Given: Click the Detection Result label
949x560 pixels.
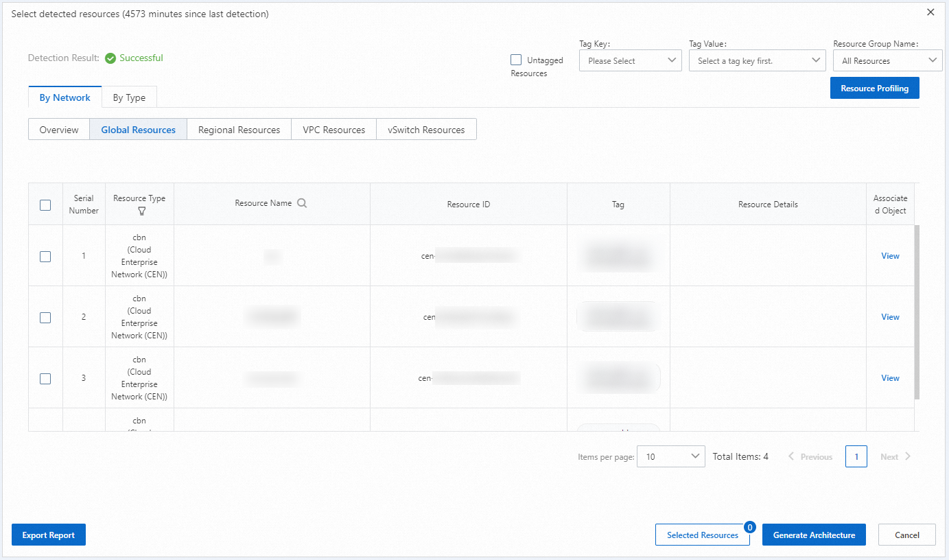Looking at the screenshot, I should pos(64,58).
